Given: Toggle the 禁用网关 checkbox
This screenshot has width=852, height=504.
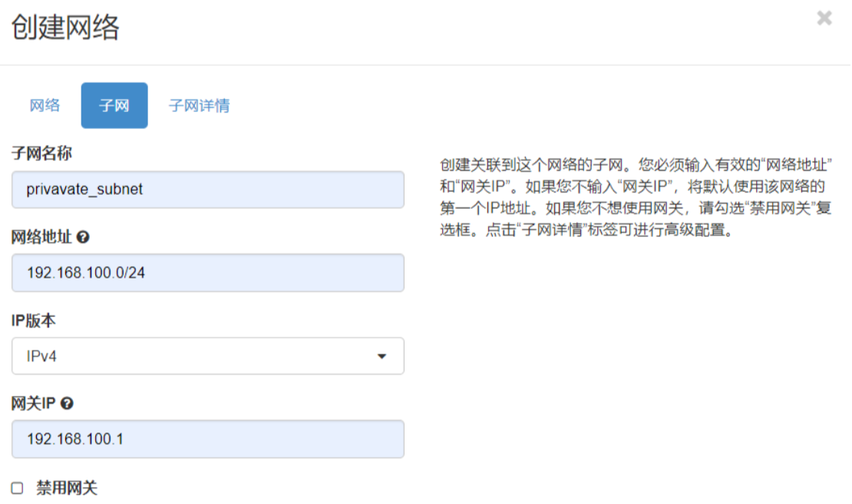Looking at the screenshot, I should [x=18, y=488].
